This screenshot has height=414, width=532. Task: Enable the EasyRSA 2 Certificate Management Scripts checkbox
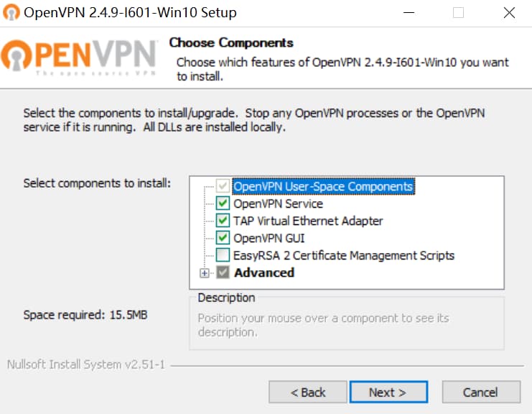click(x=223, y=256)
